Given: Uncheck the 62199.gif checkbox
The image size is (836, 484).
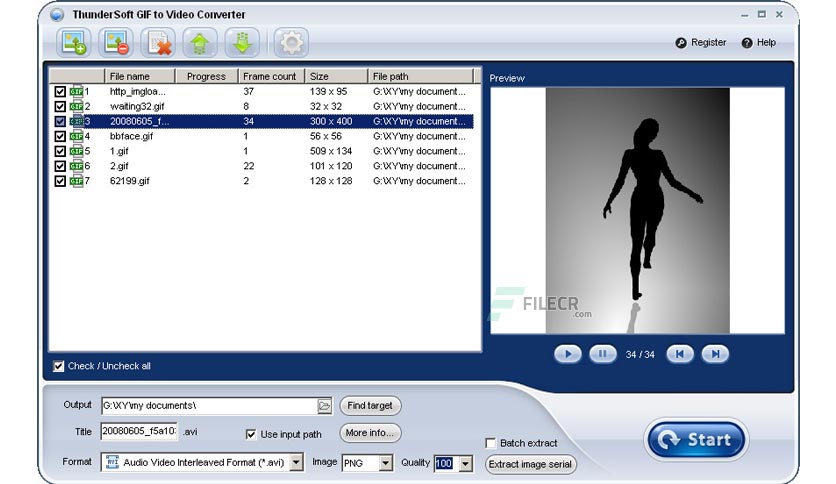Looking at the screenshot, I should (60, 181).
